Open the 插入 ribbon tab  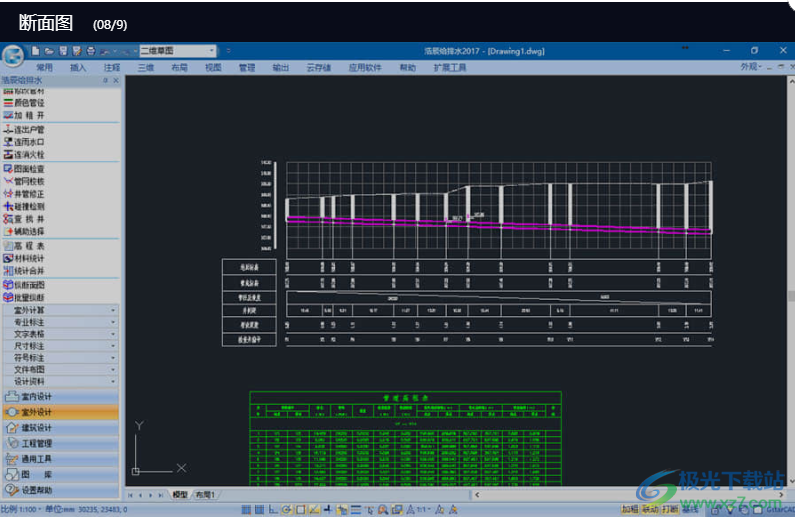point(78,67)
